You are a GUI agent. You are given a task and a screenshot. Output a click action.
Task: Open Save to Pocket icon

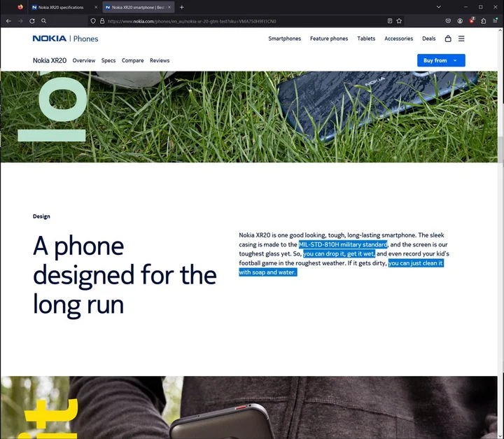448,21
